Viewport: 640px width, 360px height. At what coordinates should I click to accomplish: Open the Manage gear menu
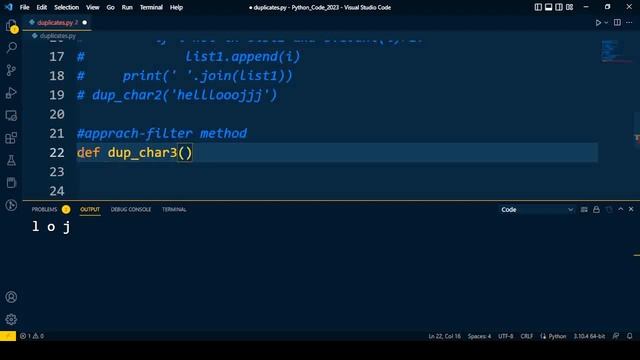[x=11, y=319]
